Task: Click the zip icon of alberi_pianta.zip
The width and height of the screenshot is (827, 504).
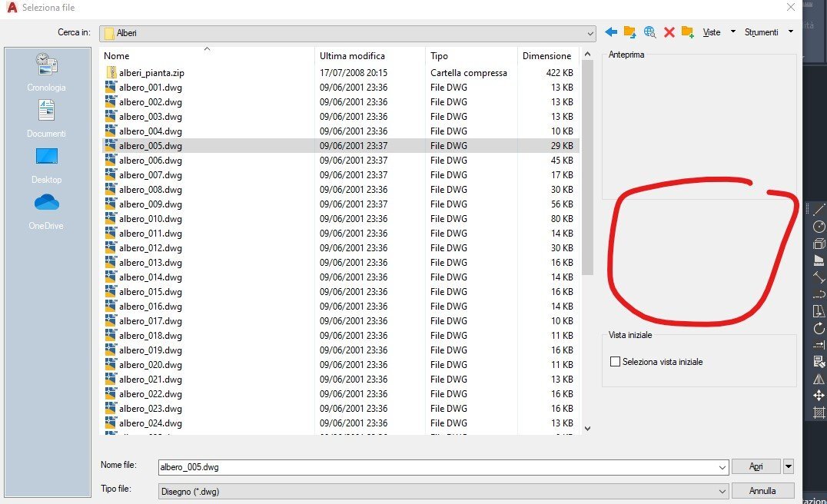Action: pyautogui.click(x=111, y=72)
